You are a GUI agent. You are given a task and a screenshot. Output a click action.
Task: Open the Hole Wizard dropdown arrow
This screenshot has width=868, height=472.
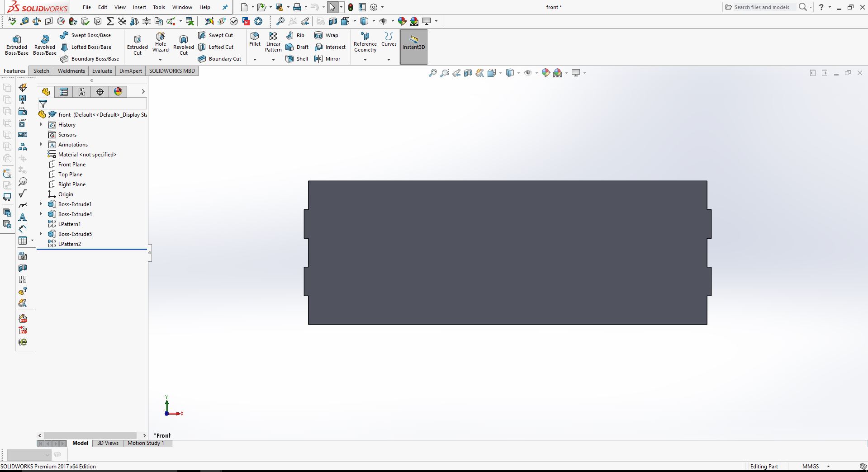click(x=160, y=60)
